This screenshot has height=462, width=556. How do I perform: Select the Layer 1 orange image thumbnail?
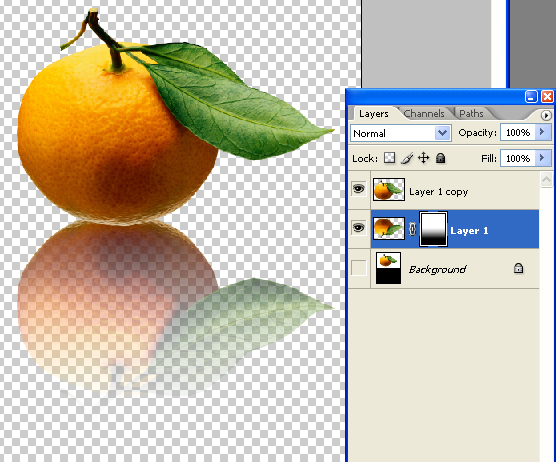coord(389,228)
